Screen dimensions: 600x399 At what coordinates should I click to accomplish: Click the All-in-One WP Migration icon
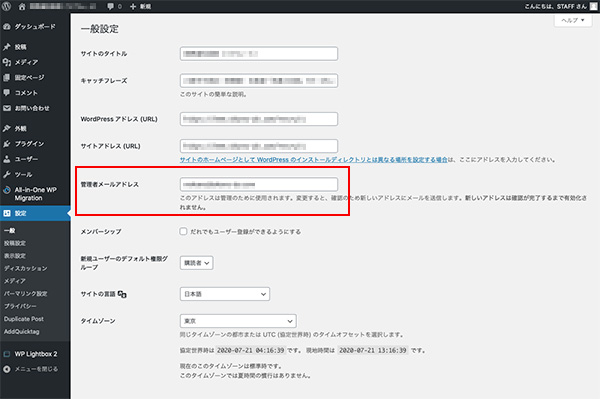pyautogui.click(x=7, y=190)
